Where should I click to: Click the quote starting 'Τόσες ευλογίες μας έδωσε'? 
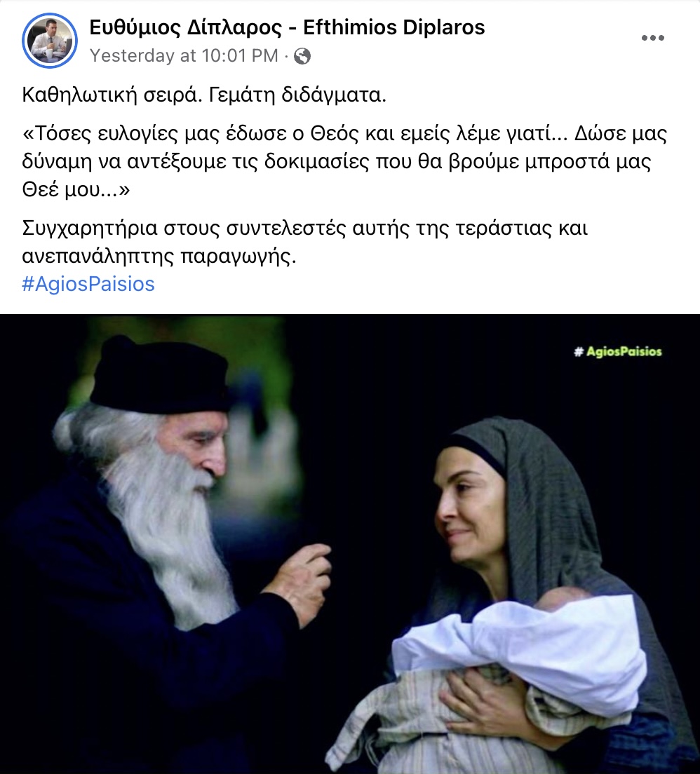[x=345, y=161]
